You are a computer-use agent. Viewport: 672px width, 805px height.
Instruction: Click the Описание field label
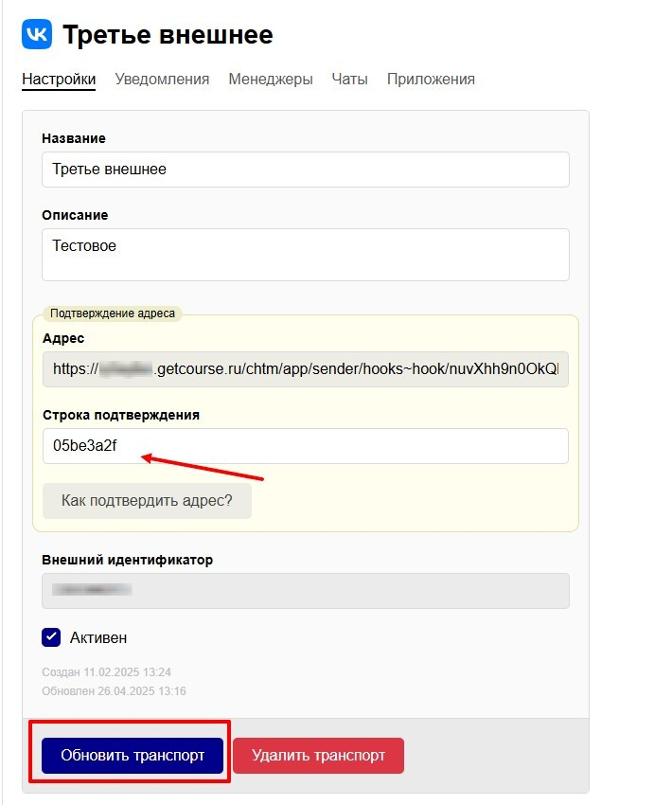(75, 215)
